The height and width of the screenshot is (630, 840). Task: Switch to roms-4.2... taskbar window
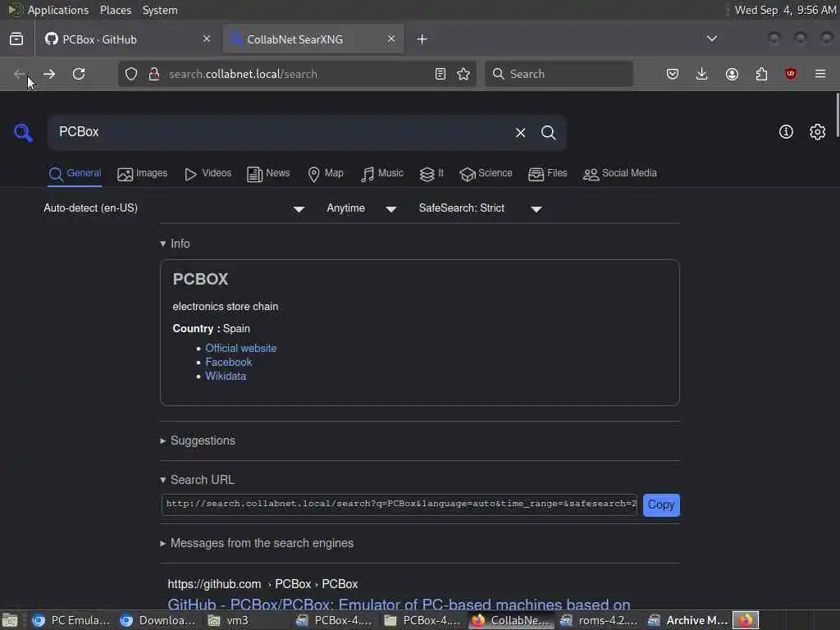[600, 620]
